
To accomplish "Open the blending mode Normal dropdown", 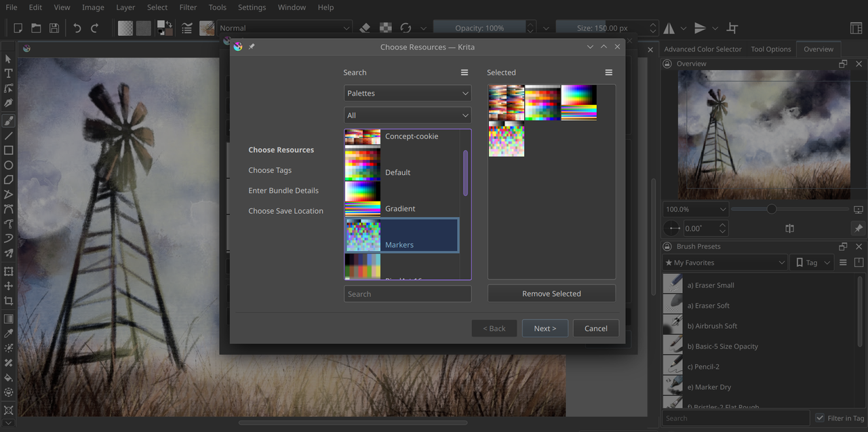I will click(285, 28).
